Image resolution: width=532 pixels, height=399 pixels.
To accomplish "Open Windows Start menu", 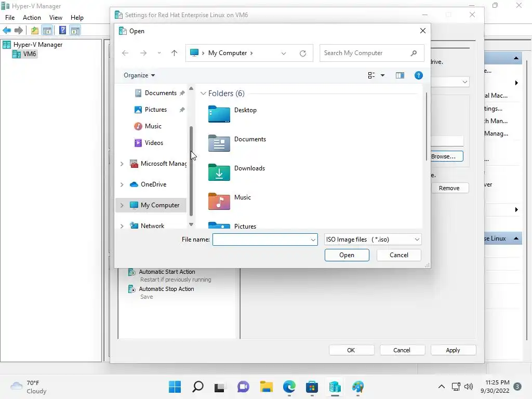I will tap(175, 387).
